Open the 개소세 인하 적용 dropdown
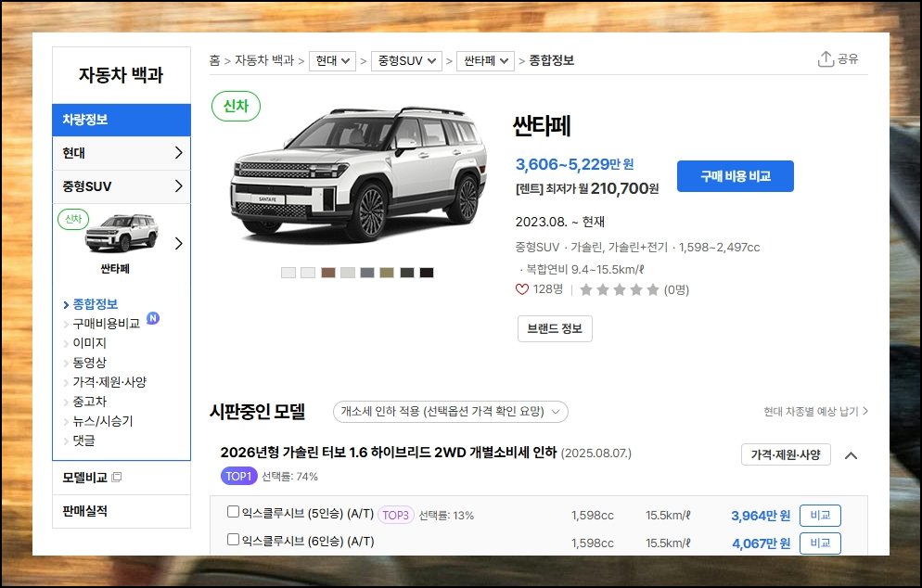922x588 pixels. tap(451, 412)
